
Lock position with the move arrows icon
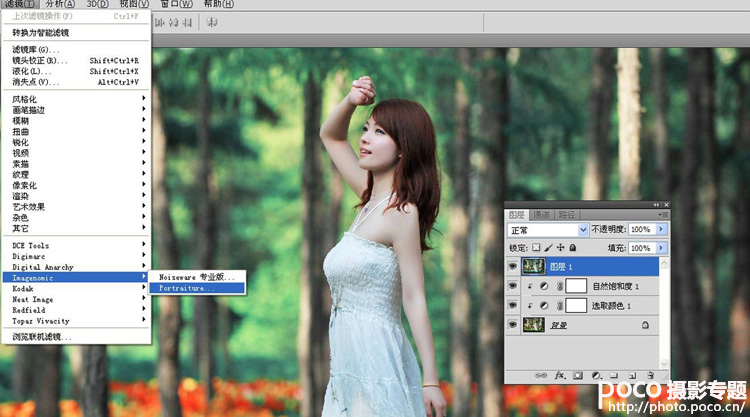tap(560, 248)
